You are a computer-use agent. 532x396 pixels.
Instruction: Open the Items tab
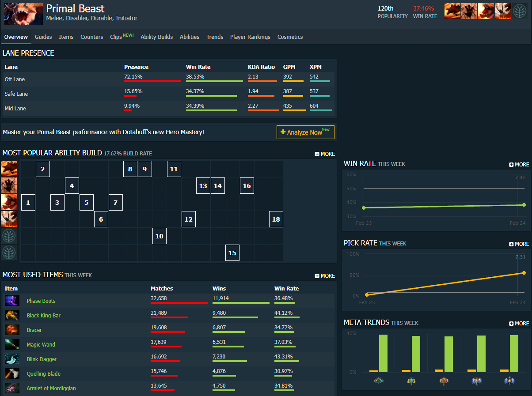point(66,37)
